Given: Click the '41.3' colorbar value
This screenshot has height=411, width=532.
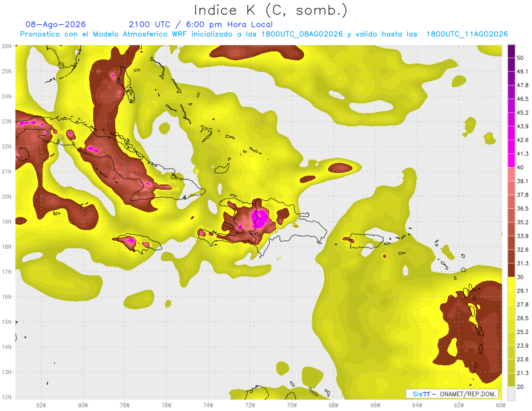Looking at the screenshot, I should [522, 154].
